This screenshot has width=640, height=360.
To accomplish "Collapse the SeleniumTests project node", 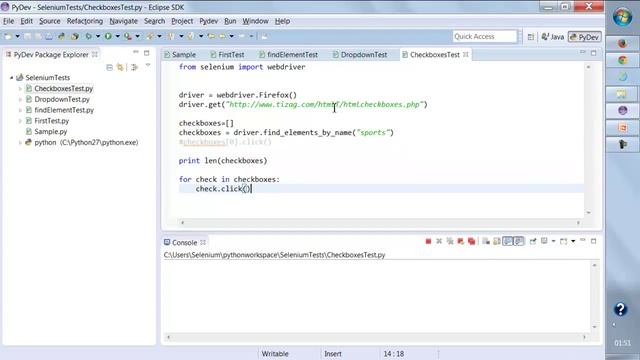I will (11, 78).
